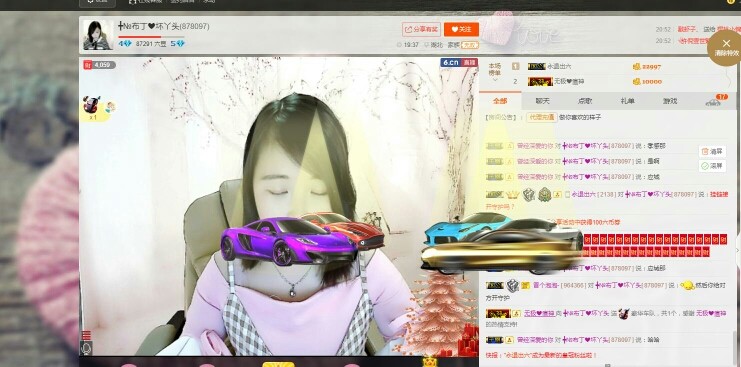741x367 pixels.
Task: Click the 清屏 clear screen button
Action: [713, 152]
